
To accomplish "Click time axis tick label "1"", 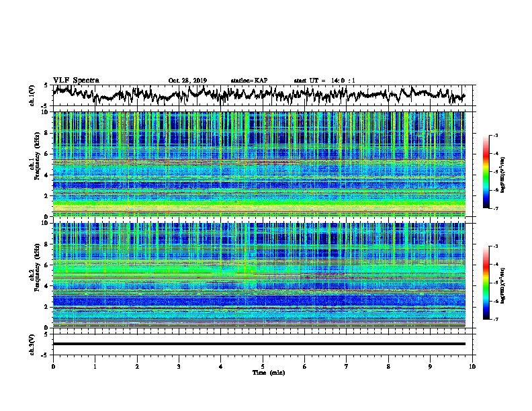I will [95, 367].
